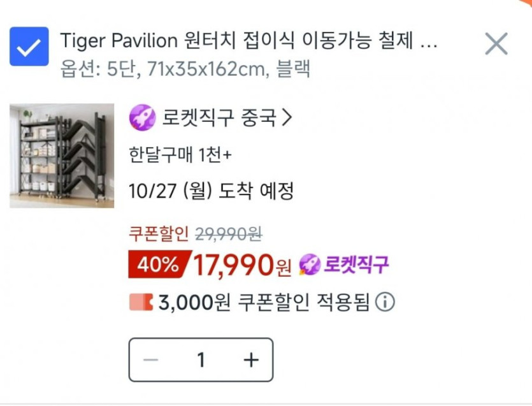This screenshot has width=532, height=406.
Task: Uncheck the Tiger Pavilion item checkbox
Action: (29, 46)
